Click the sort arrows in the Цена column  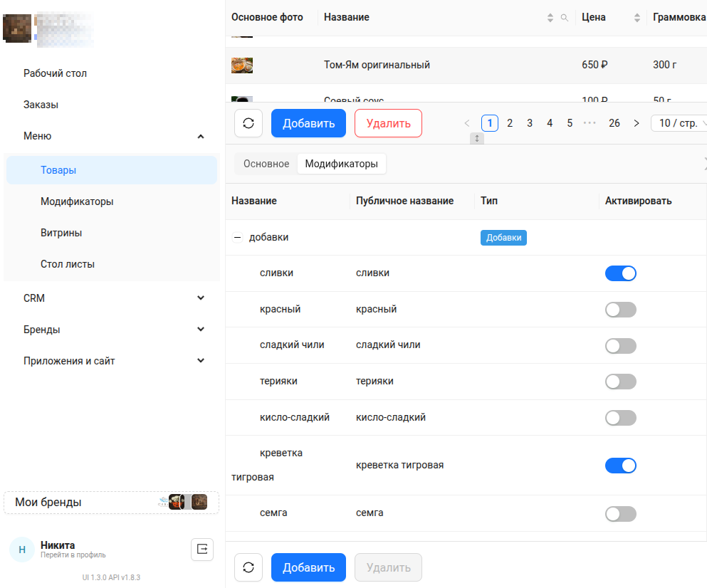(637, 18)
